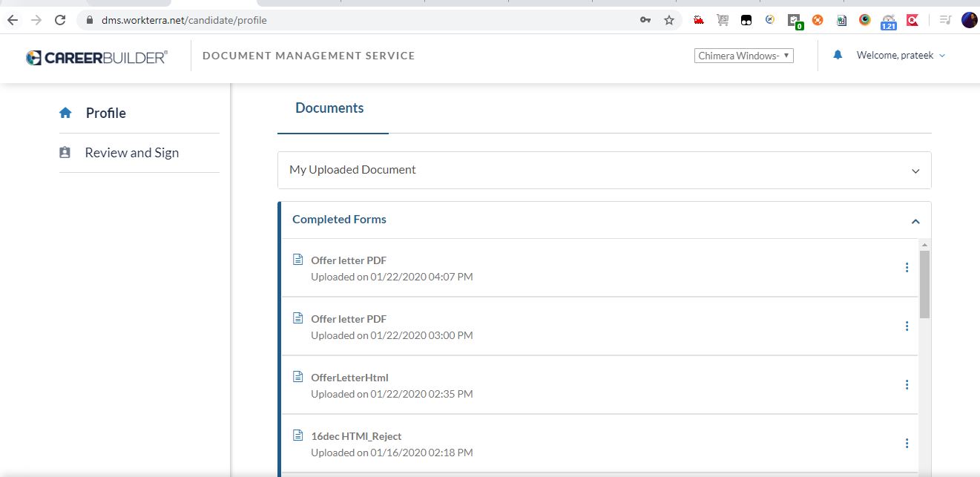Image resolution: width=980 pixels, height=477 pixels.
Task: Go to Review and Sign
Action: [x=131, y=153]
